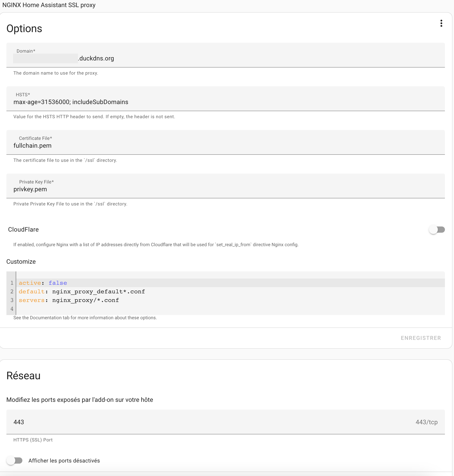Click the 'Modifiez les ports exposés' text
This screenshot has height=476, width=454.
(x=80, y=400)
